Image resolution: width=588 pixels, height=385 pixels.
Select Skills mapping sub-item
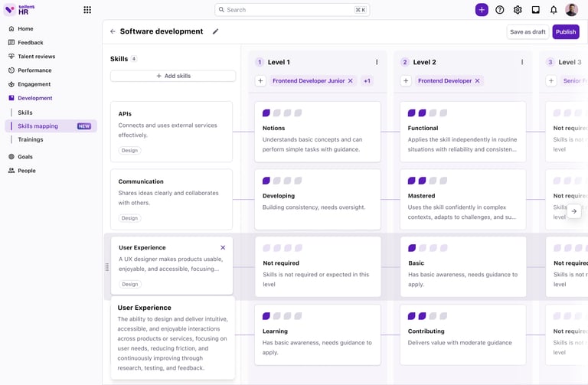[x=51, y=126]
